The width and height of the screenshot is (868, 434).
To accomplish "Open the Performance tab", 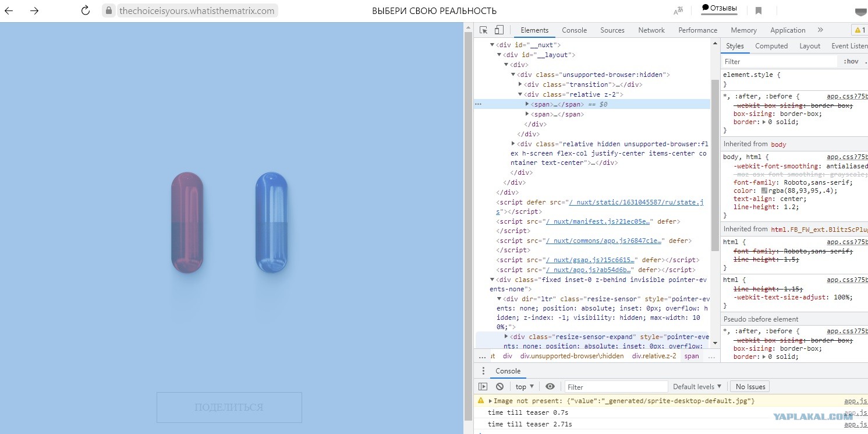I will [697, 30].
